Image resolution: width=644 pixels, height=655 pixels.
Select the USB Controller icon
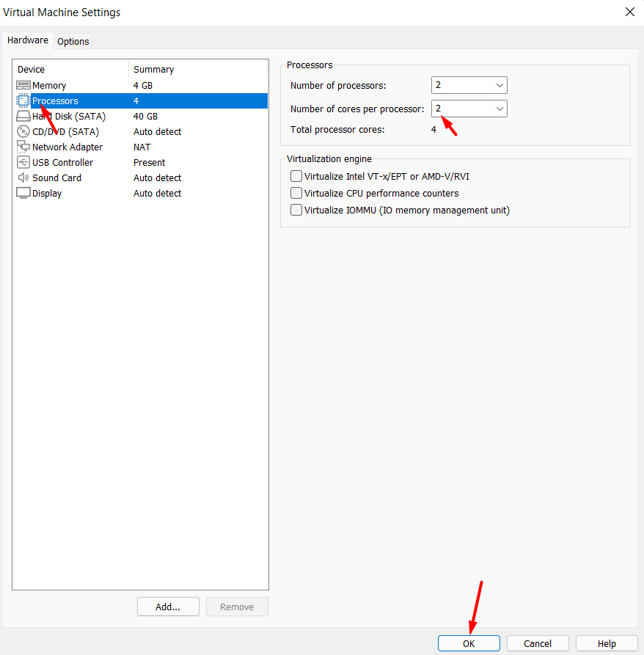coord(23,163)
